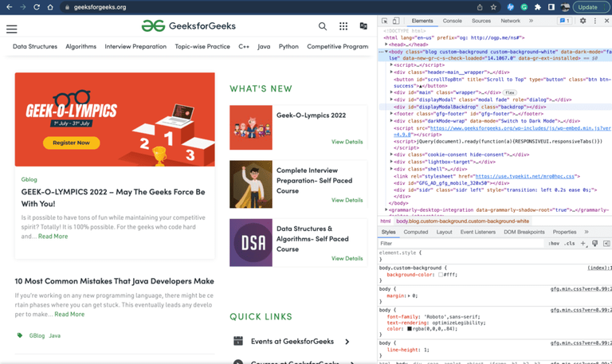Open DevTools settings gear
This screenshot has height=364, width=612.
pyautogui.click(x=583, y=21)
